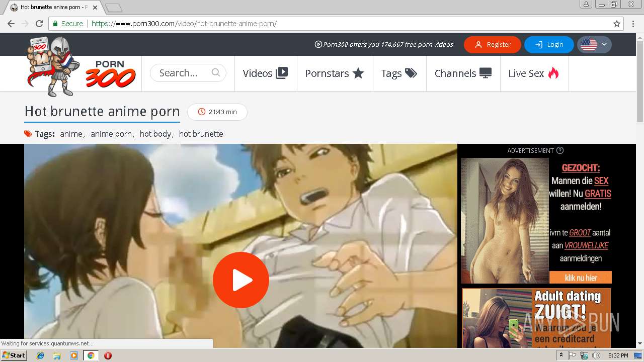The width and height of the screenshot is (644, 362).
Task: Go back with the browser back arrow
Action: click(11, 24)
